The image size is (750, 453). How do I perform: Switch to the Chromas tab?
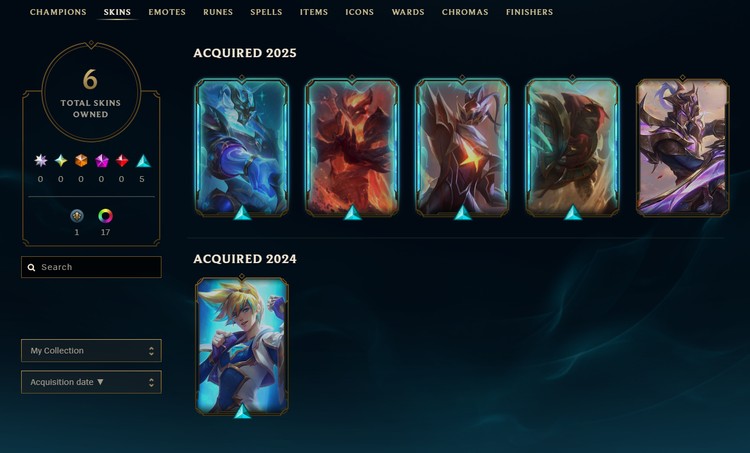[x=465, y=12]
